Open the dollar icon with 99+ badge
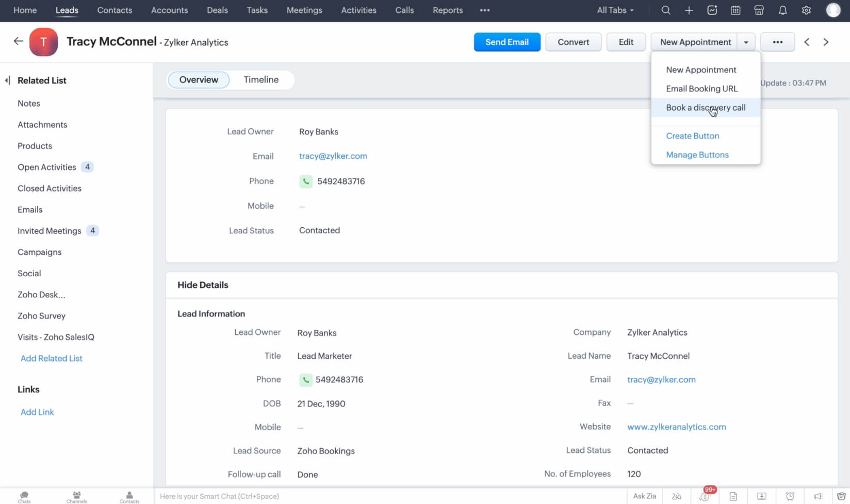This screenshot has height=504, width=850. (705, 496)
